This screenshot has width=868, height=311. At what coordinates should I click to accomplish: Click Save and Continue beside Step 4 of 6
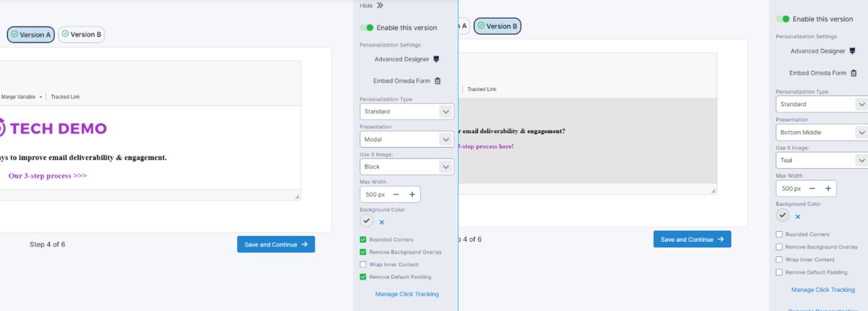point(276,245)
